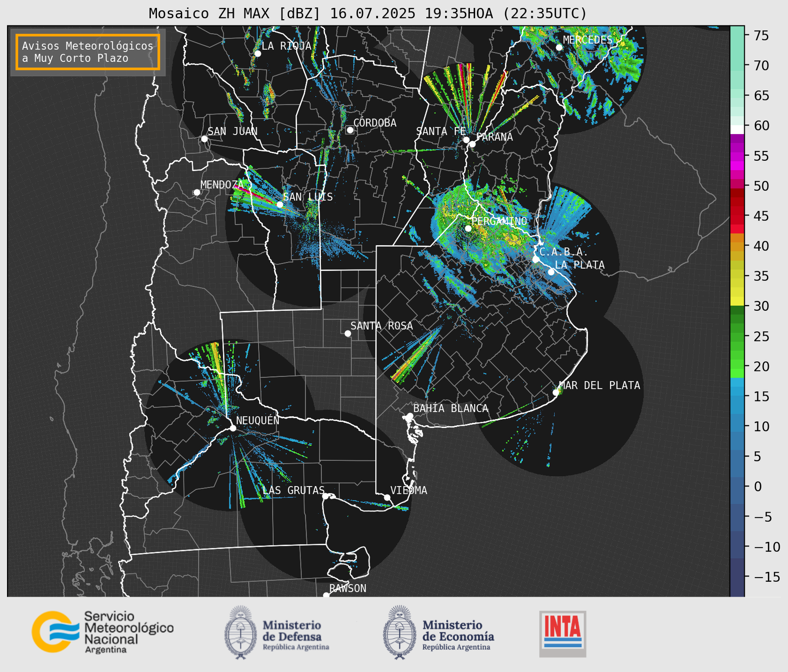Click the SANTA ROSA map label
Image resolution: width=788 pixels, height=672 pixels.
coord(382,326)
